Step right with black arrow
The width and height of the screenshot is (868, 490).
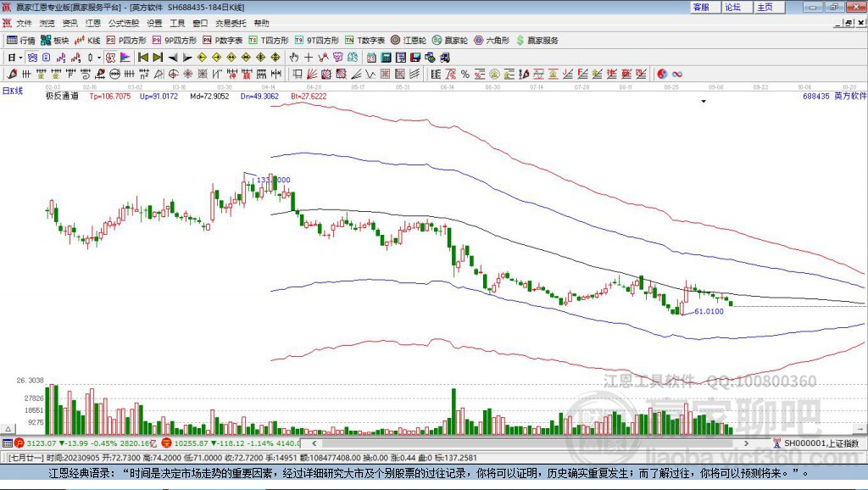(x=187, y=58)
